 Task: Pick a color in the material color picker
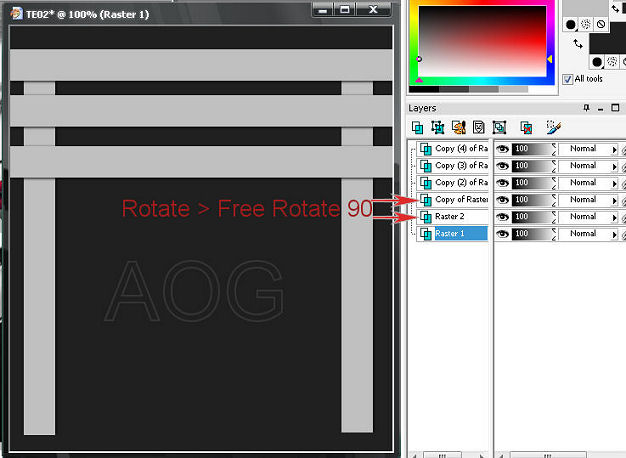[482, 40]
